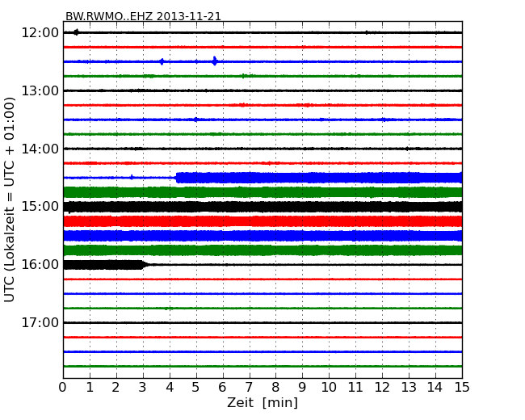Viewport: 525px width, 420px height.
Task: Click the 5 tick label on the minute axis
Action: click(196, 387)
